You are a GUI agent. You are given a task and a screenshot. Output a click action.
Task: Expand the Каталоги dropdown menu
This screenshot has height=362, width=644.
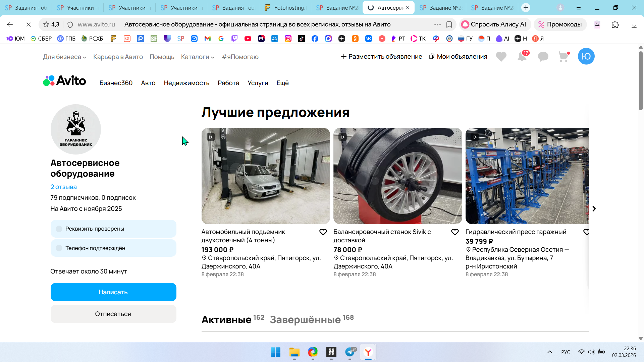pos(198,57)
